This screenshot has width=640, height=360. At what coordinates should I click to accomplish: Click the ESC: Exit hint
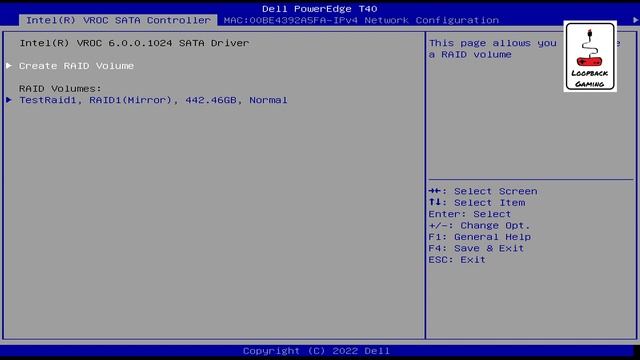point(457,260)
